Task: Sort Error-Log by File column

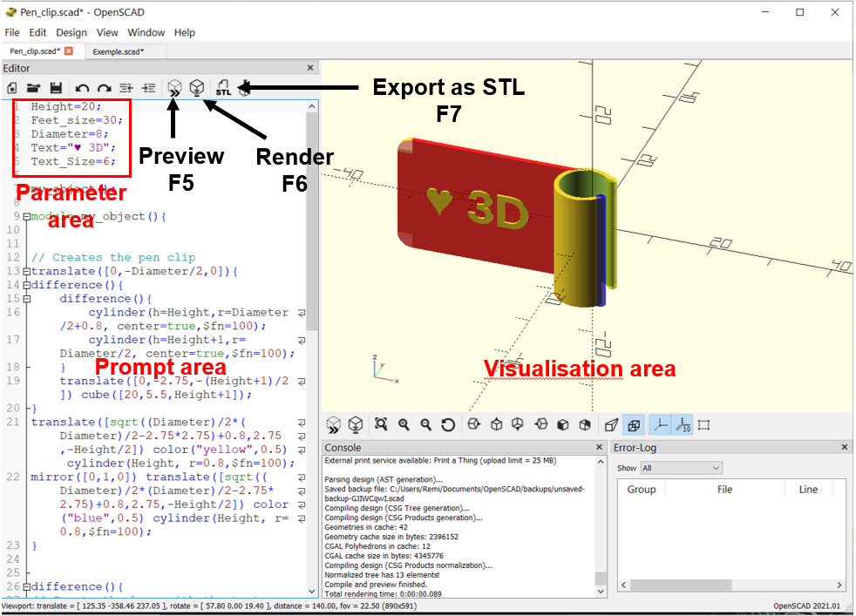Action: click(725, 490)
